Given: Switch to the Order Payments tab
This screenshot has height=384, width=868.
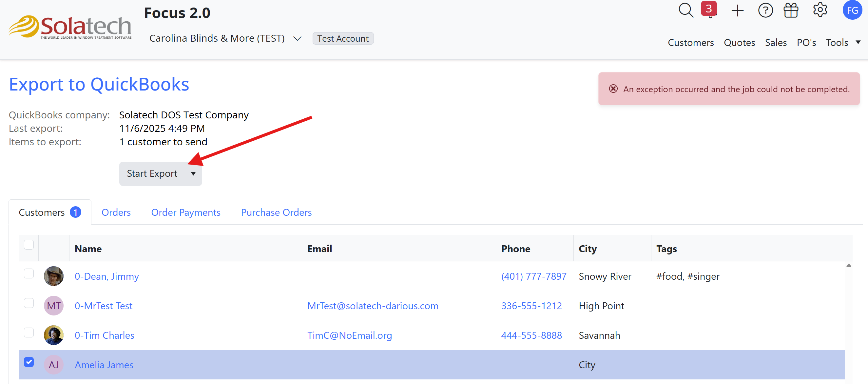Looking at the screenshot, I should [186, 212].
